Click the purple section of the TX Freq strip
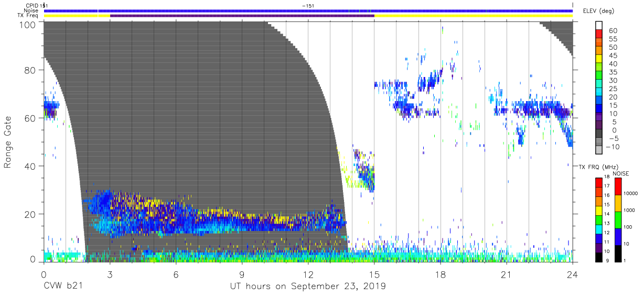The image size is (644, 297). coord(242,16)
